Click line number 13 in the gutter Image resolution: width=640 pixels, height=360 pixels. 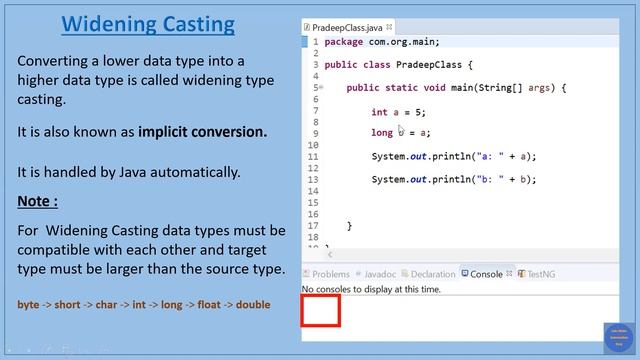click(x=313, y=180)
